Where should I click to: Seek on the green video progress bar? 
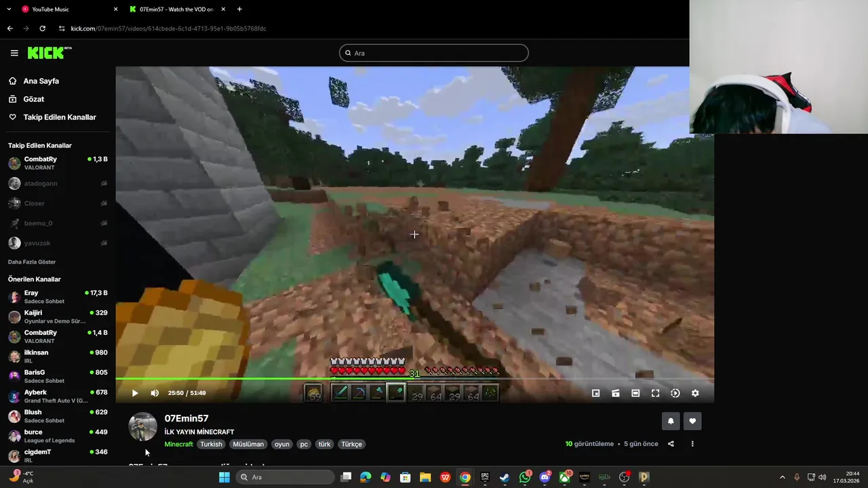tap(414, 379)
